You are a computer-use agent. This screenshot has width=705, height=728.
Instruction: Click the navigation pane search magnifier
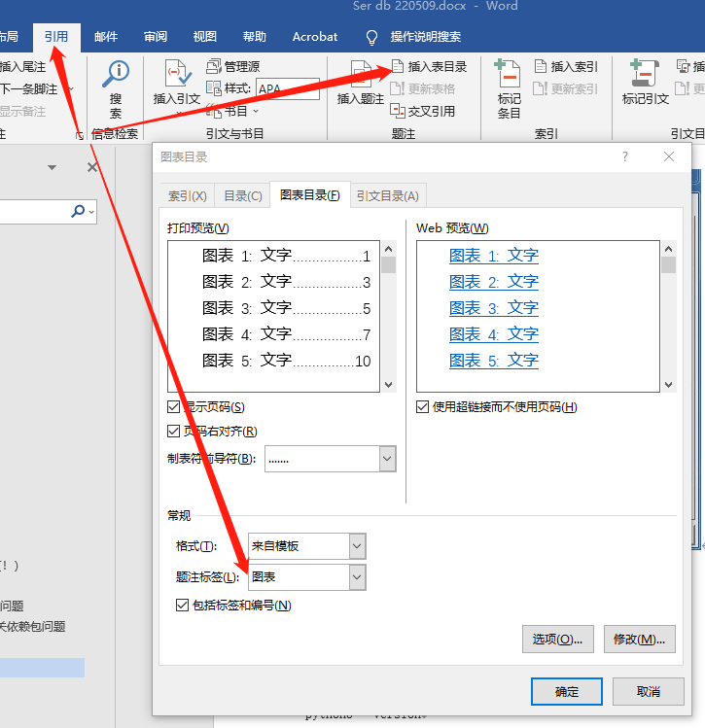pyautogui.click(x=78, y=211)
